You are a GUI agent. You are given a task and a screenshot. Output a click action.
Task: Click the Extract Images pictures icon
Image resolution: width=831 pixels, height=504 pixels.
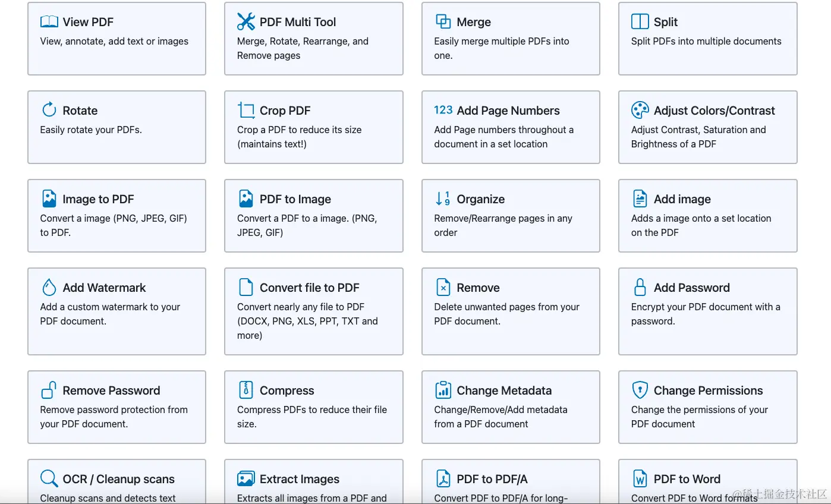coord(246,478)
